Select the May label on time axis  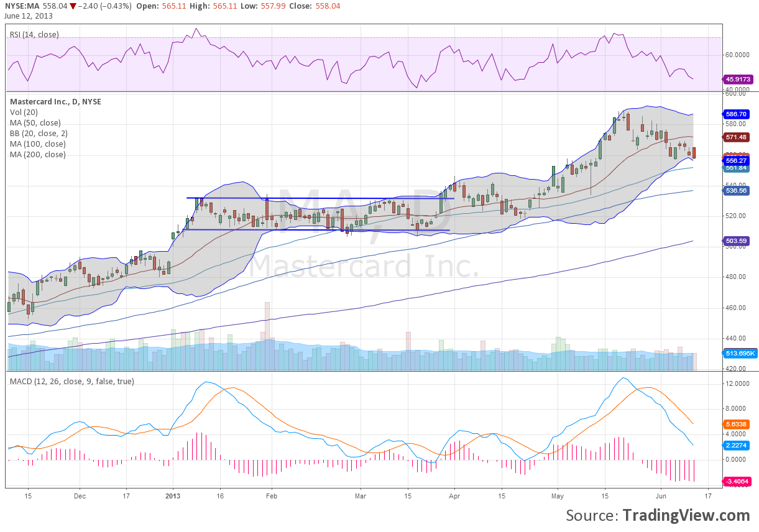(557, 497)
